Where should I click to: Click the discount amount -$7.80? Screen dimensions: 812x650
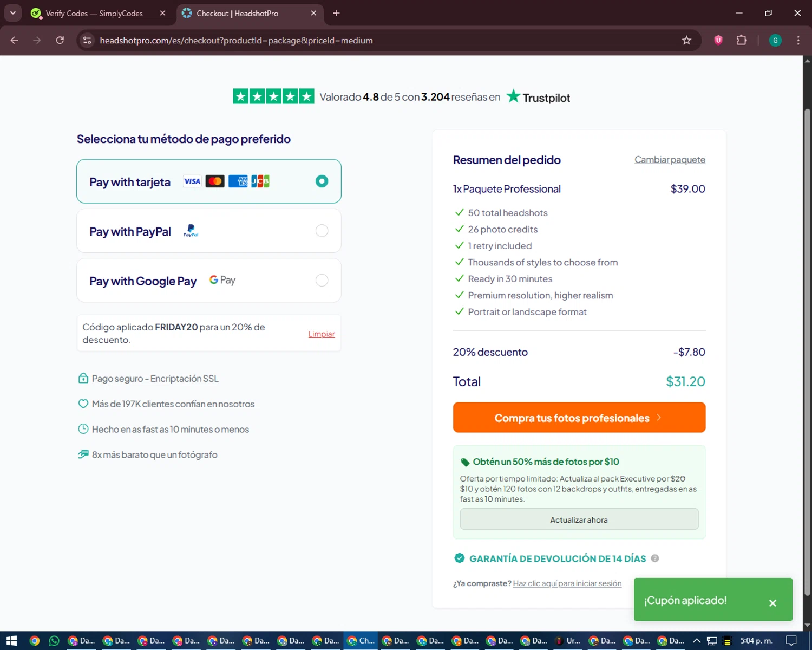tap(689, 352)
